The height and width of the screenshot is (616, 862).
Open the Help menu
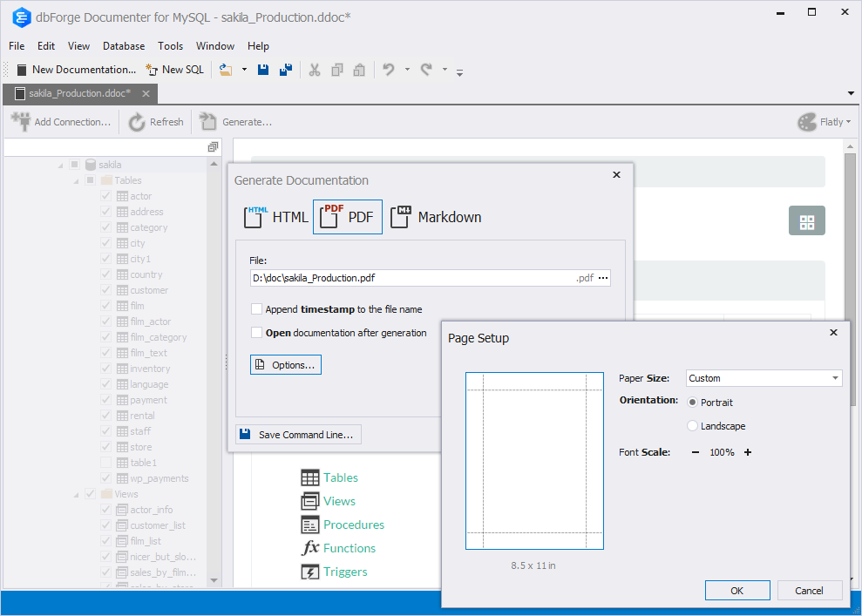(258, 46)
